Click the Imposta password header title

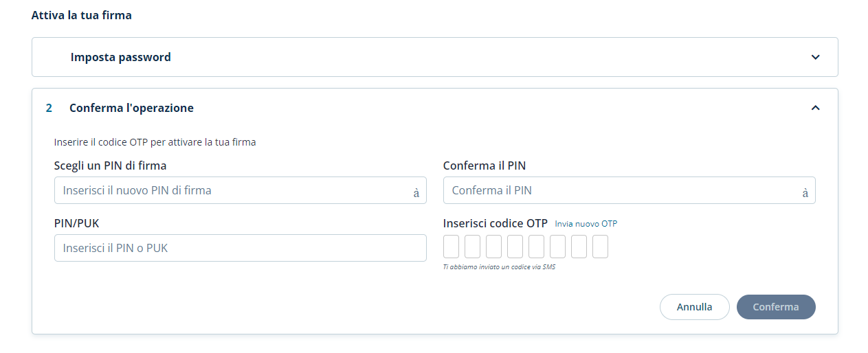coord(120,57)
